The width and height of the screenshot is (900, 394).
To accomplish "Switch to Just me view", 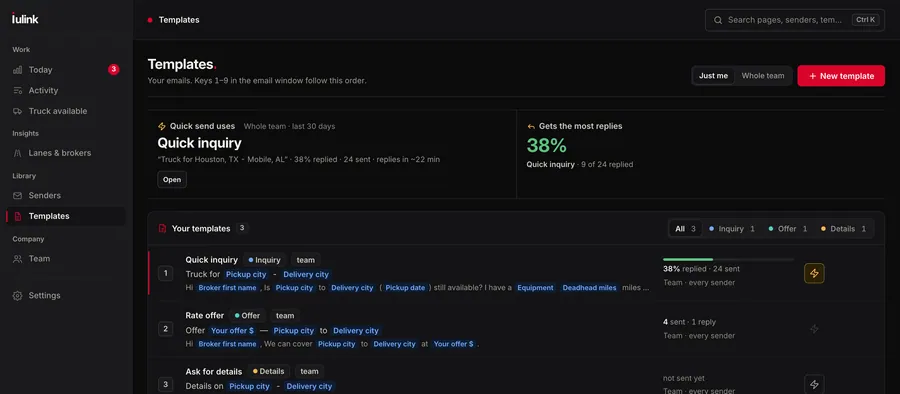I will (713, 76).
